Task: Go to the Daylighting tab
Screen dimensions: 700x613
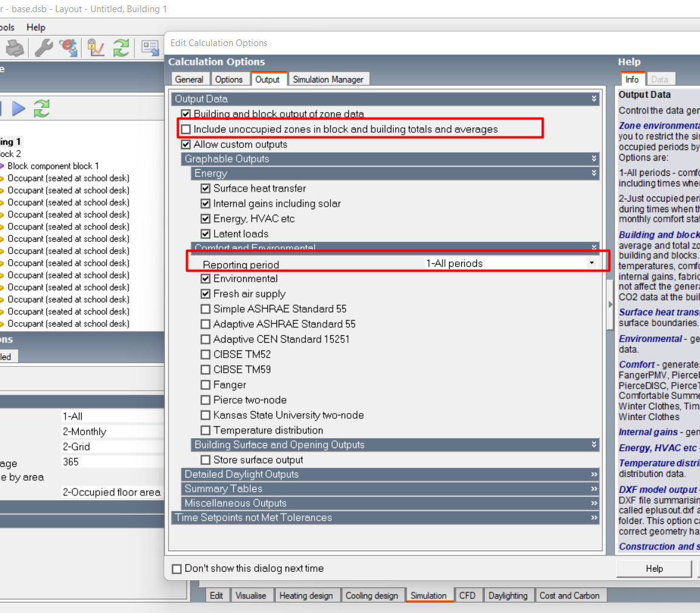Action: 508,595
